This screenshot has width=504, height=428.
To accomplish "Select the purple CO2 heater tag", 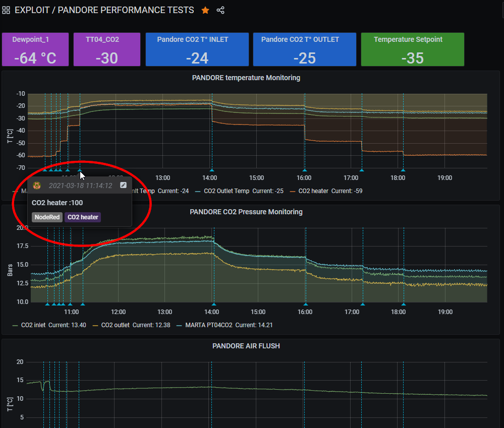I will (x=83, y=217).
